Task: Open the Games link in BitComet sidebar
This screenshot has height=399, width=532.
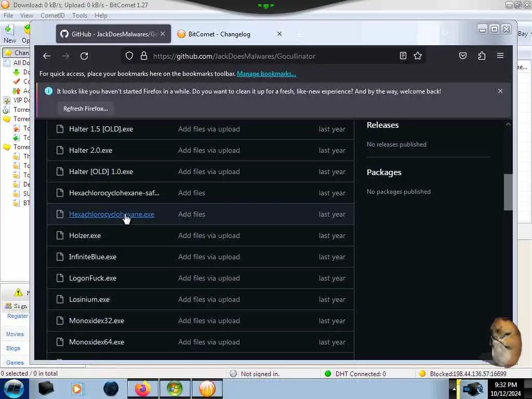Action: (15, 363)
